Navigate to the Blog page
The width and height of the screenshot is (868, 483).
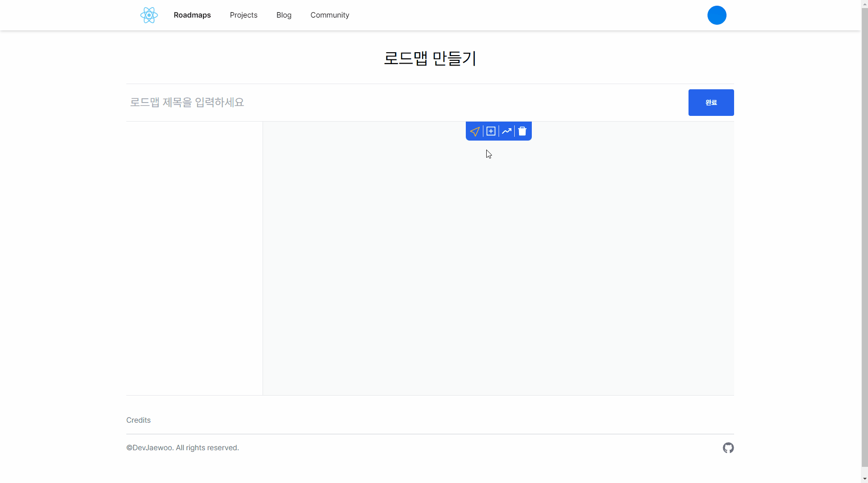[x=283, y=15]
